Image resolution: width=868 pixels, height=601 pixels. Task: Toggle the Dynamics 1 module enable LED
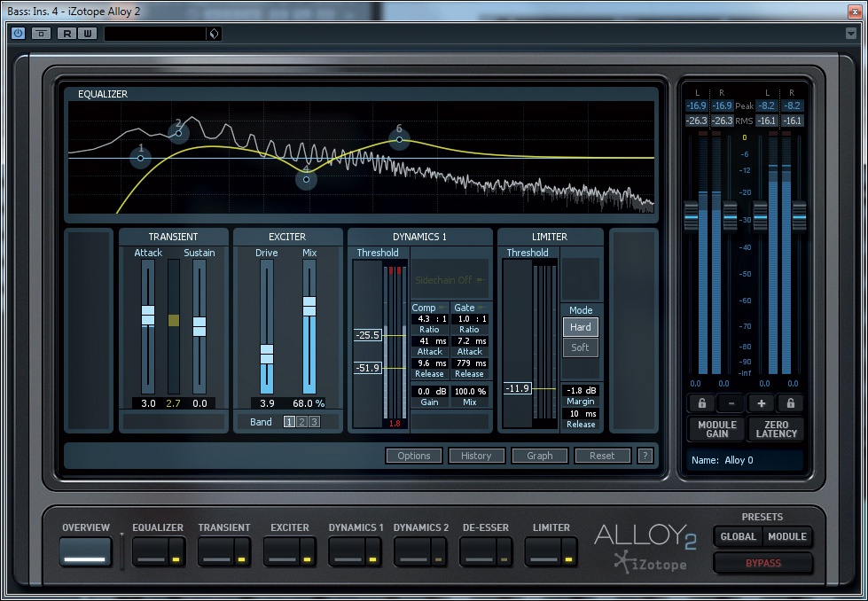pyautogui.click(x=372, y=559)
